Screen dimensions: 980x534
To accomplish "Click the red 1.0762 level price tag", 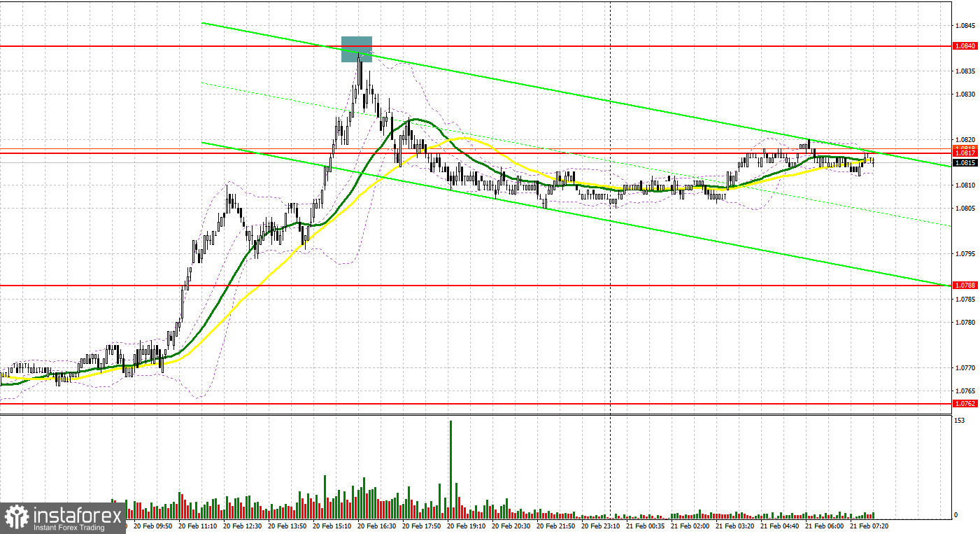I will [x=965, y=404].
